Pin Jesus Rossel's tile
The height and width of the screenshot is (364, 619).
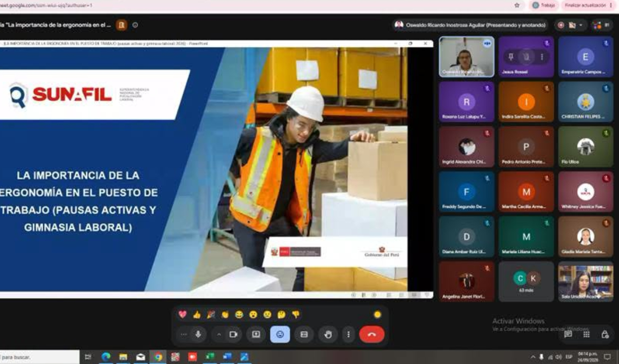pos(511,57)
